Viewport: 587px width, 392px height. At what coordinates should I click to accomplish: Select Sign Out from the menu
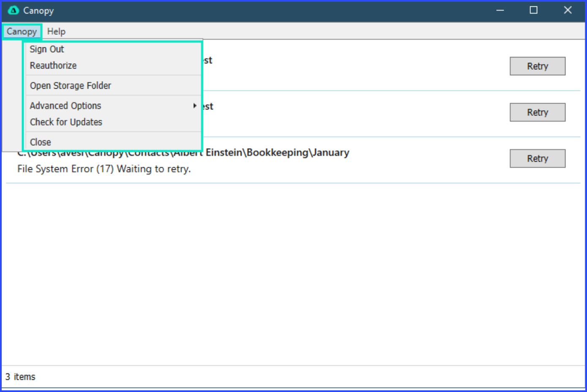click(x=112, y=49)
